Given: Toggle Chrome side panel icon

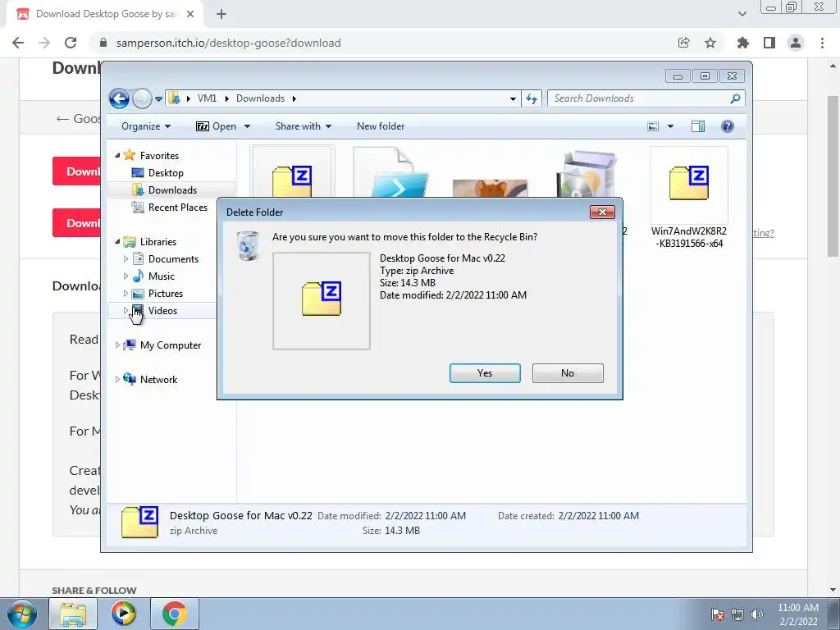Looking at the screenshot, I should (769, 43).
